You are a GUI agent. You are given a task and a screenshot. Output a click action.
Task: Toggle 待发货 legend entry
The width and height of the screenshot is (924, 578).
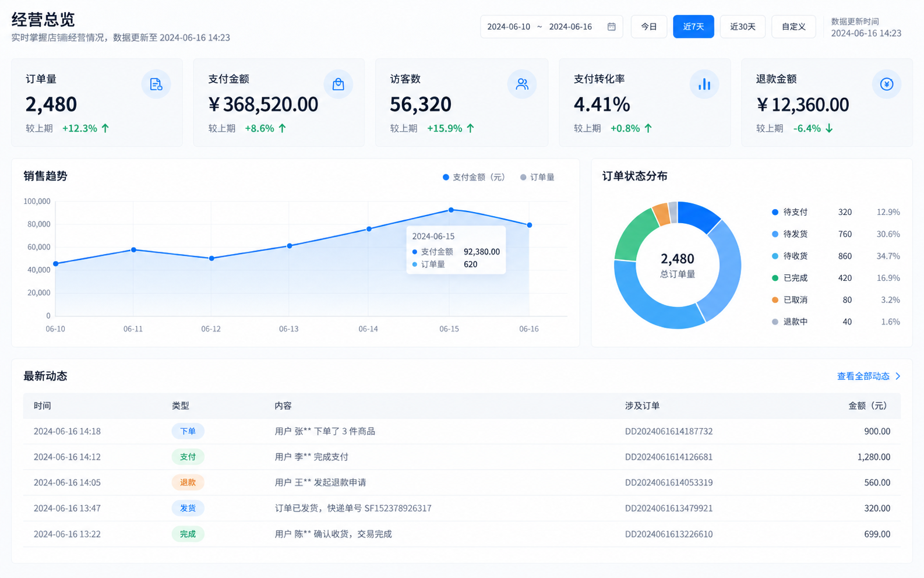pos(789,234)
